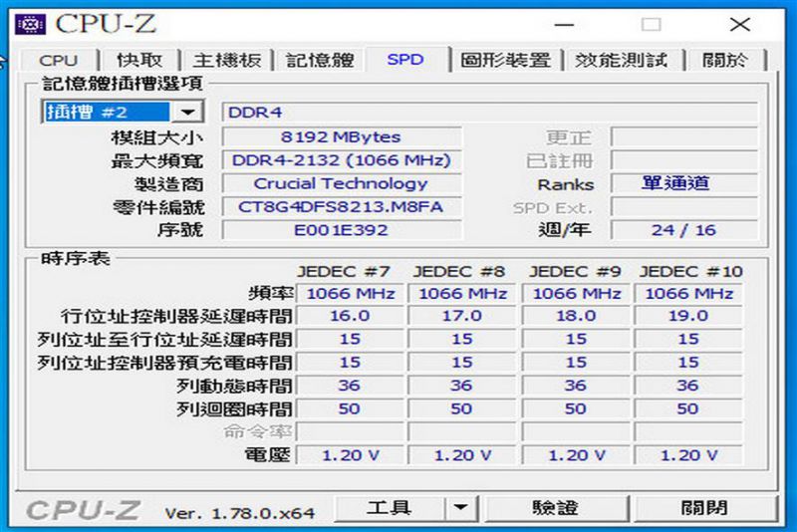The width and height of the screenshot is (797, 532).
Task: Click the DDR4 memory type field
Action: coord(490,112)
